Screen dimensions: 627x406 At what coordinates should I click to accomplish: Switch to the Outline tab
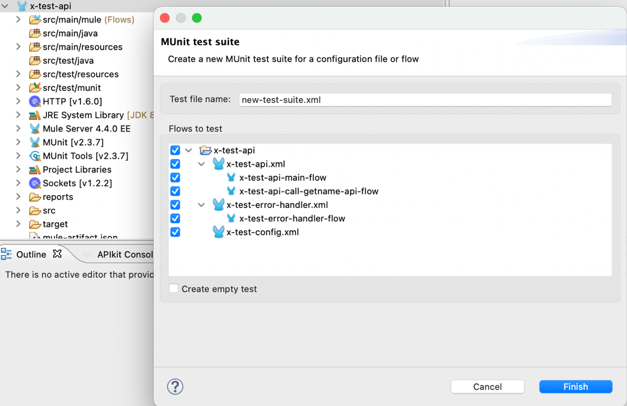tap(31, 254)
